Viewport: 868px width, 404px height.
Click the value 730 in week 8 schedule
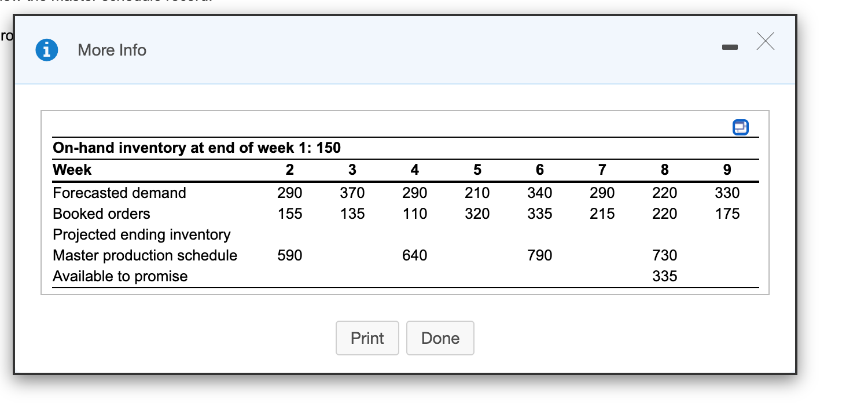[664, 255]
